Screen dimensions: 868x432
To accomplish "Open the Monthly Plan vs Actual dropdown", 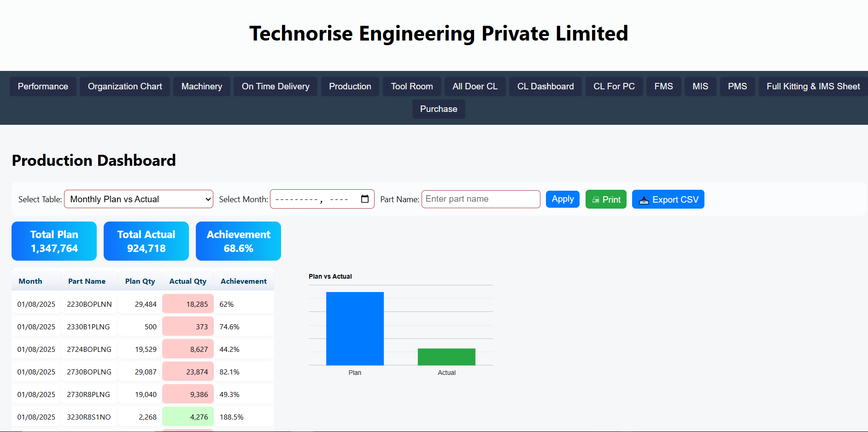I will 138,199.
